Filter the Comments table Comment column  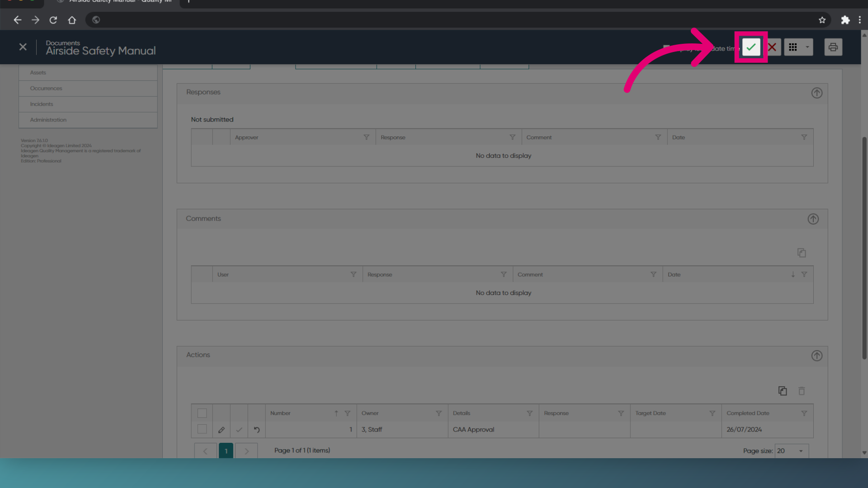tap(653, 275)
